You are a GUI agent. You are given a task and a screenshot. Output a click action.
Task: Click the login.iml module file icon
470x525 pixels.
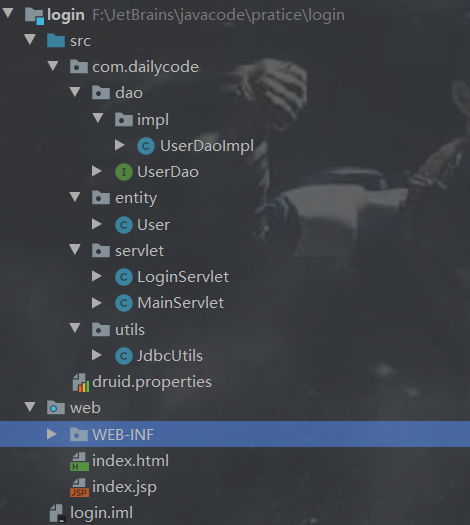pyautogui.click(x=57, y=514)
